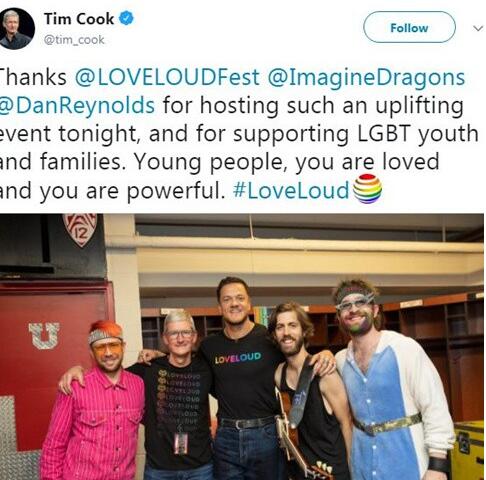Click the man in pink striped shirt
This screenshot has height=480, width=486.
tap(95, 403)
